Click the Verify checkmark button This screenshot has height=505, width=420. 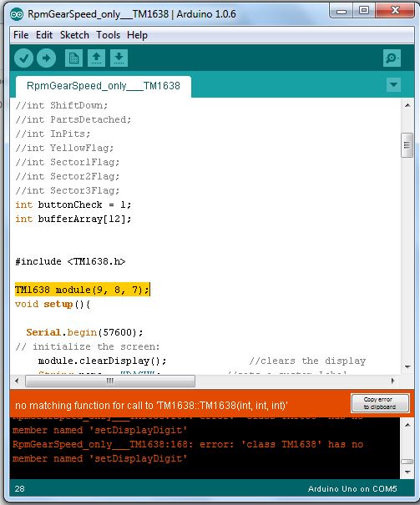23,58
